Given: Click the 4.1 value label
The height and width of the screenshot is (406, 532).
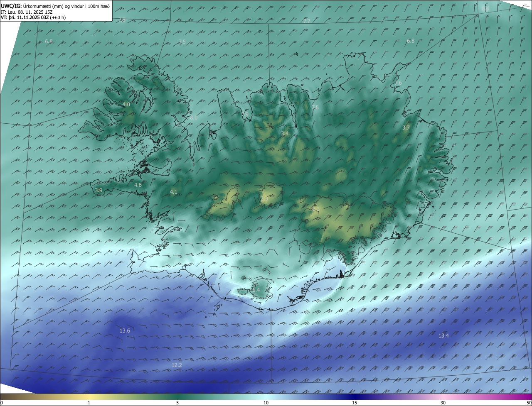Looking at the screenshot, I should click(x=174, y=192).
